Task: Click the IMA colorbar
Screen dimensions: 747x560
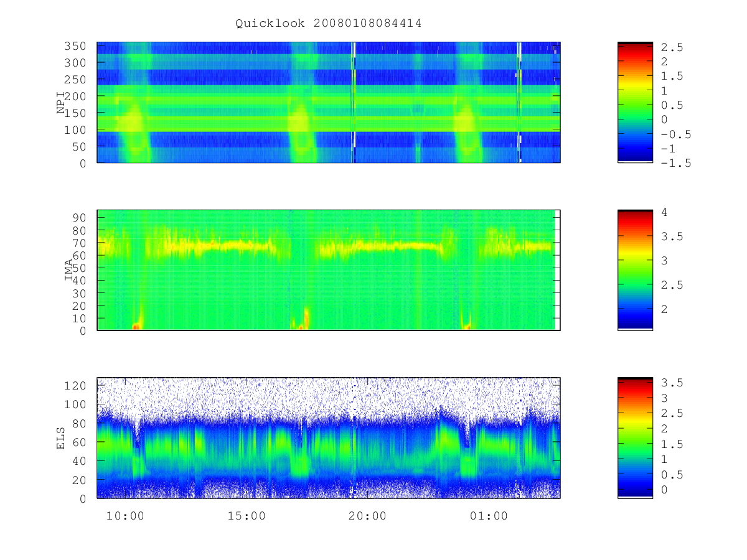Action: pyautogui.click(x=635, y=271)
